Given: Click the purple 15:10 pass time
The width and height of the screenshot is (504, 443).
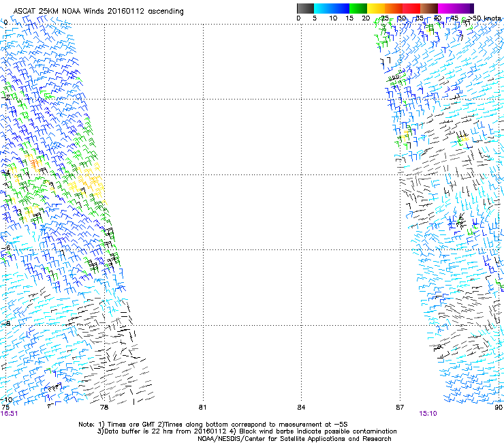Looking at the screenshot, I should click(428, 414).
